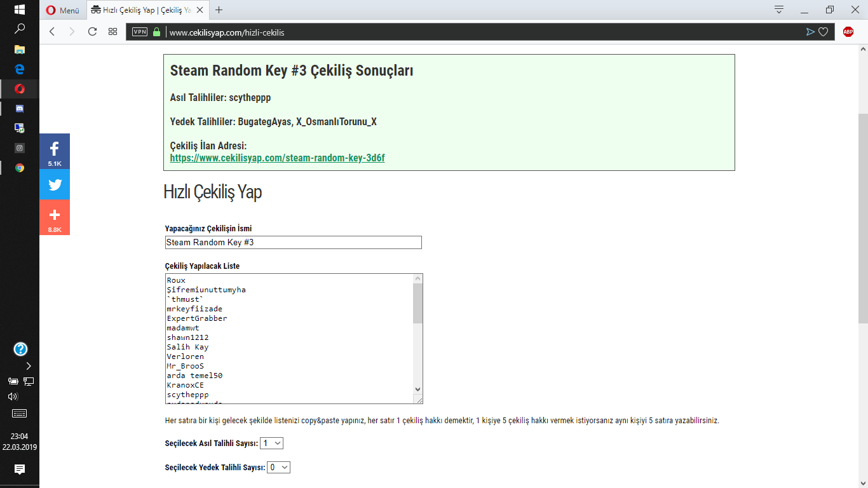868x488 pixels.
Task: Click the "scytheppp" entry in the list
Action: tap(187, 395)
